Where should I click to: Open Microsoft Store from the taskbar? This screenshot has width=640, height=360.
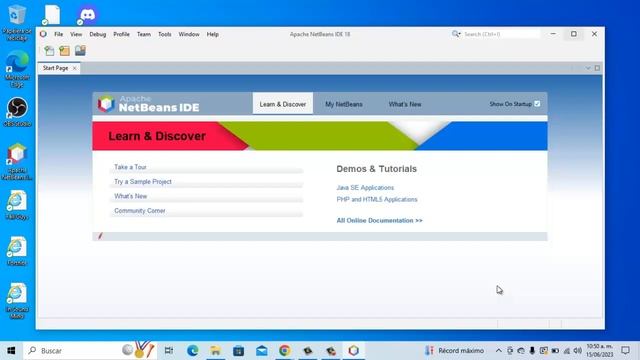pyautogui.click(x=238, y=351)
